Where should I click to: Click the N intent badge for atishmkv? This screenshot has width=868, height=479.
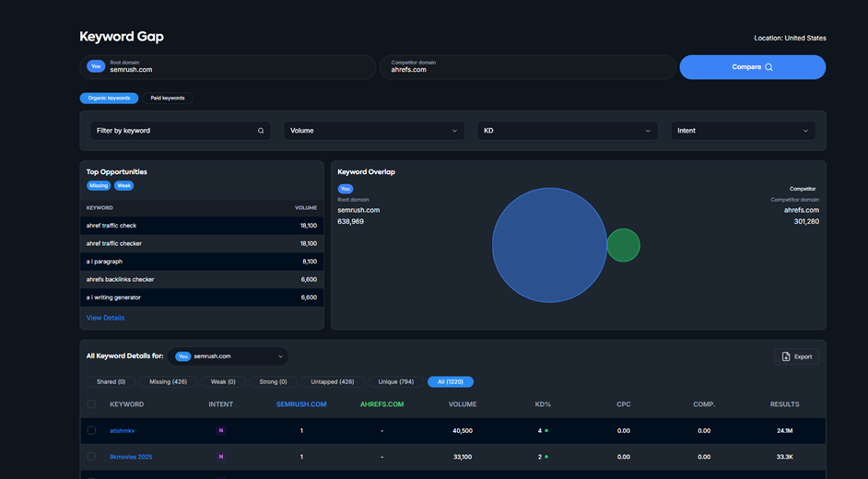click(220, 430)
